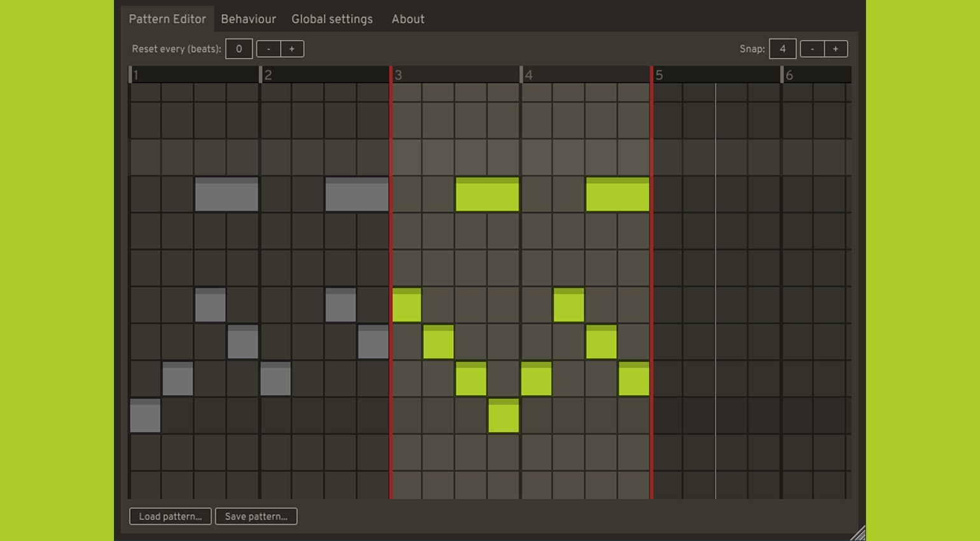Click the Save pattern button
Image resolution: width=980 pixels, height=541 pixels.
click(x=256, y=516)
